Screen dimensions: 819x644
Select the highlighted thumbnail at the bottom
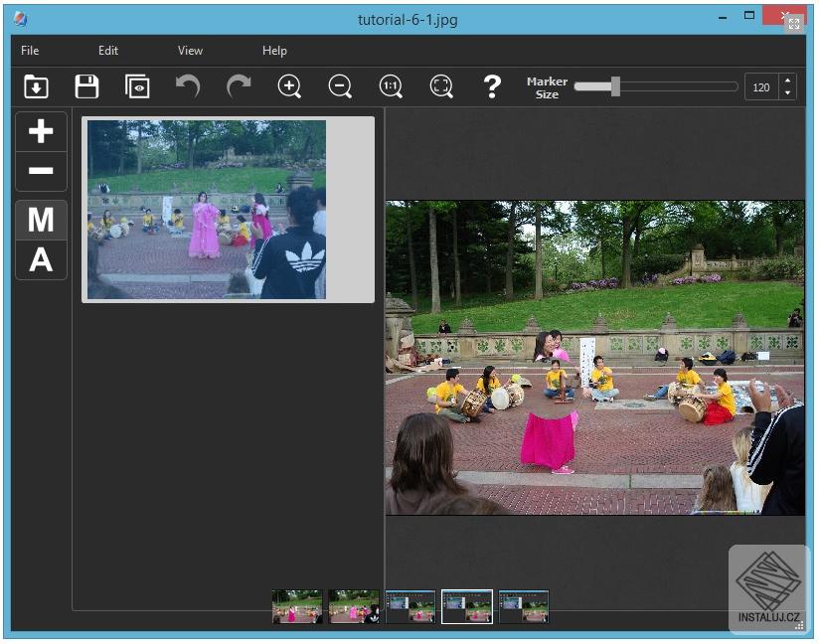pos(466,604)
